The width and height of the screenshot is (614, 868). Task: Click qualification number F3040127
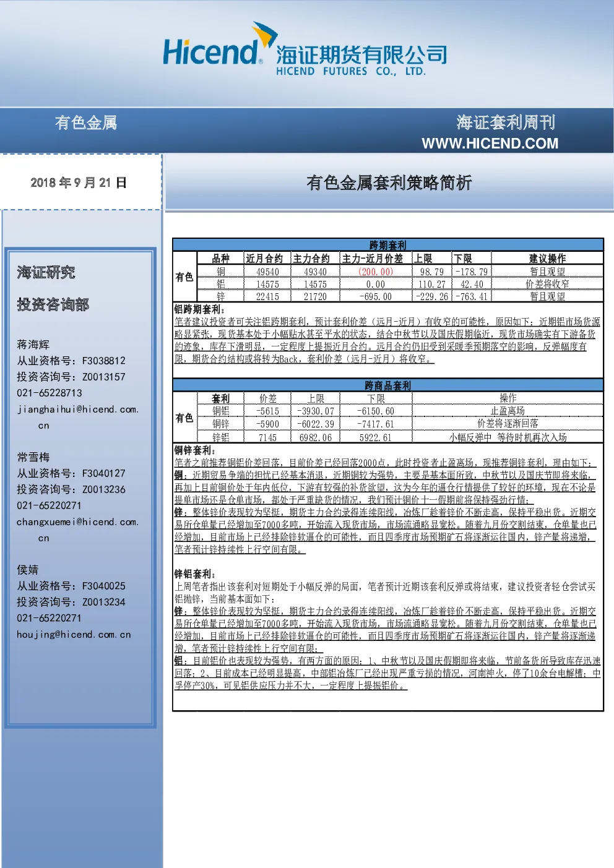[103, 473]
